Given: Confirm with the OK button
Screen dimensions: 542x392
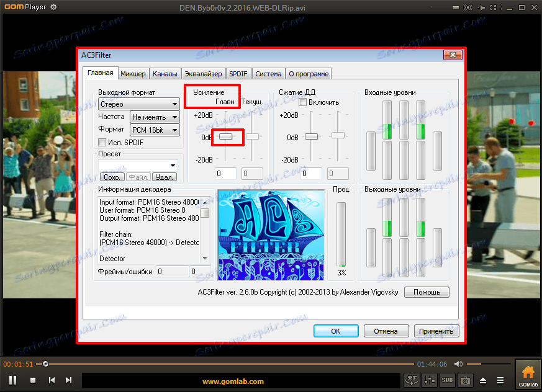Looking at the screenshot, I should (336, 331).
